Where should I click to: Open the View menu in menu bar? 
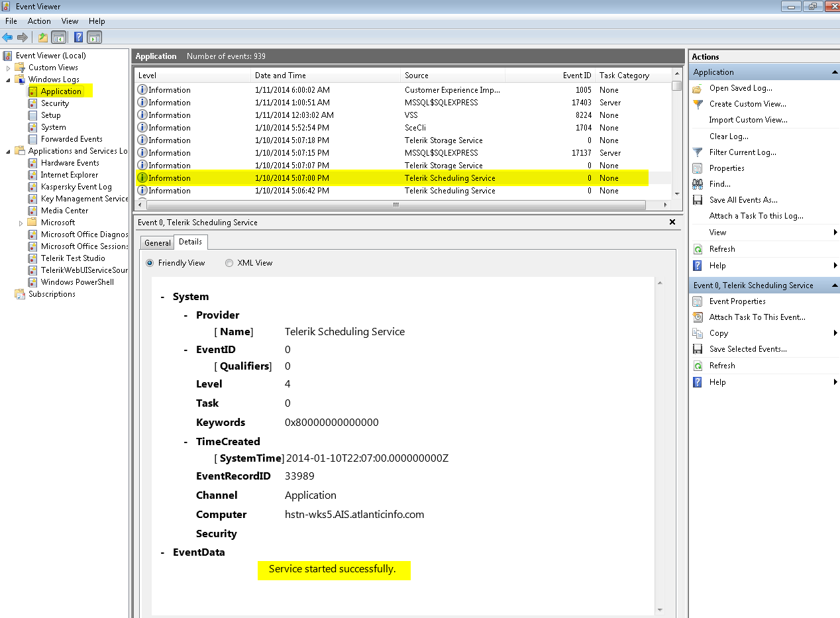pos(70,21)
